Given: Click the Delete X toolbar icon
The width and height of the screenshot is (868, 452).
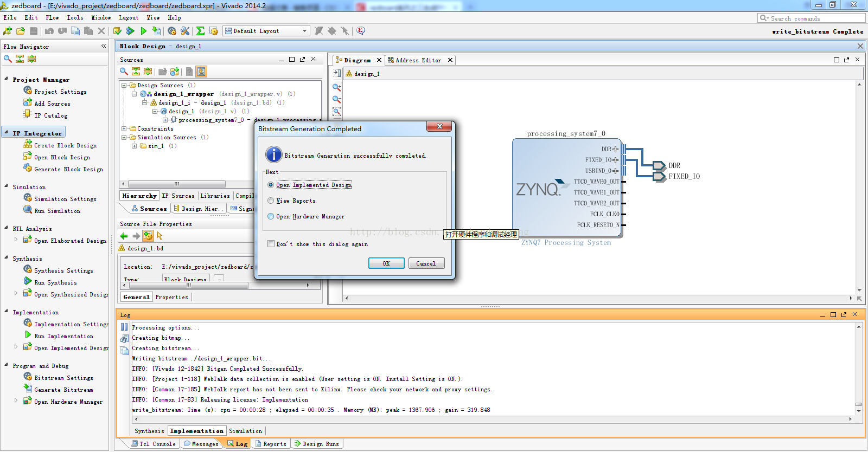Looking at the screenshot, I should tap(101, 31).
